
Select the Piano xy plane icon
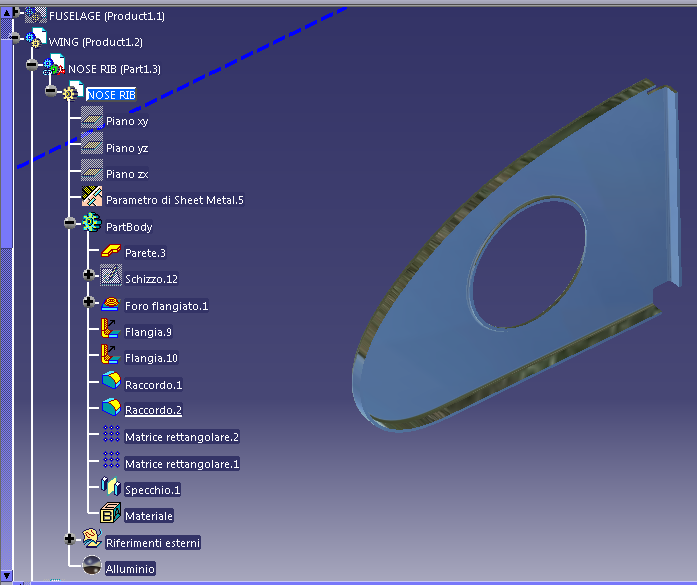pyautogui.click(x=92, y=118)
